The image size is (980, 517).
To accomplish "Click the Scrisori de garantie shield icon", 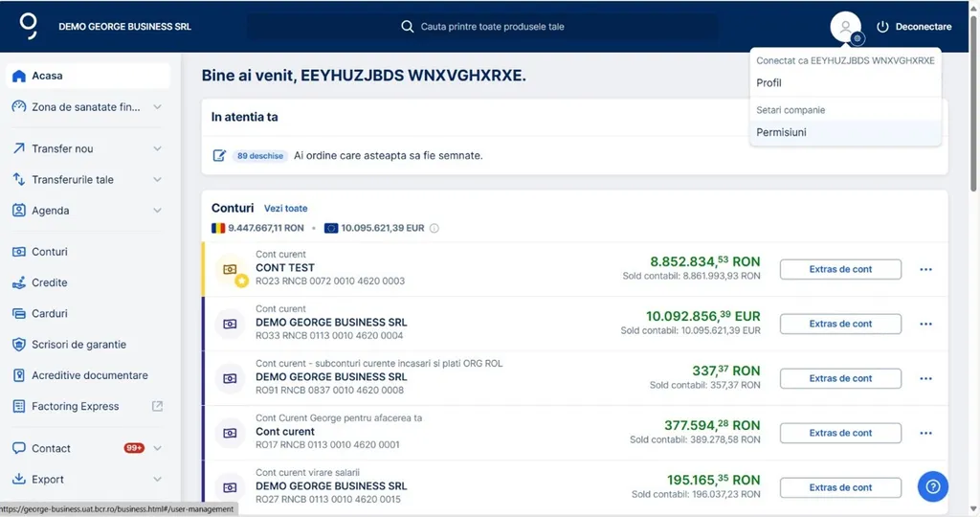I will coord(19,345).
